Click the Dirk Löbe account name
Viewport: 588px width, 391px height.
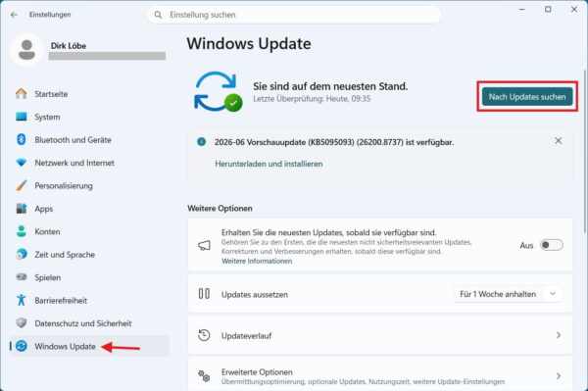(x=69, y=46)
